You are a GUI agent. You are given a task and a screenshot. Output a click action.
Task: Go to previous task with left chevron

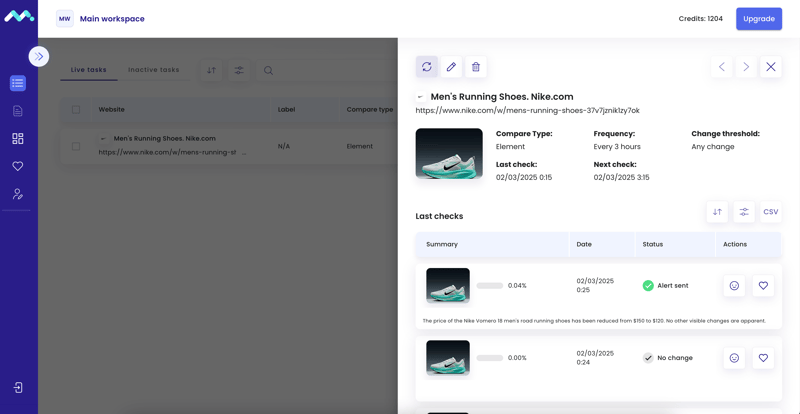click(722, 67)
